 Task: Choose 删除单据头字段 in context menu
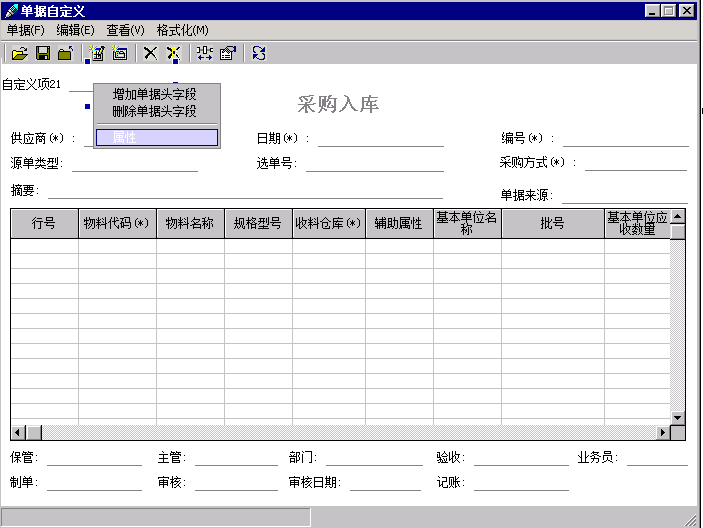[x=155, y=111]
